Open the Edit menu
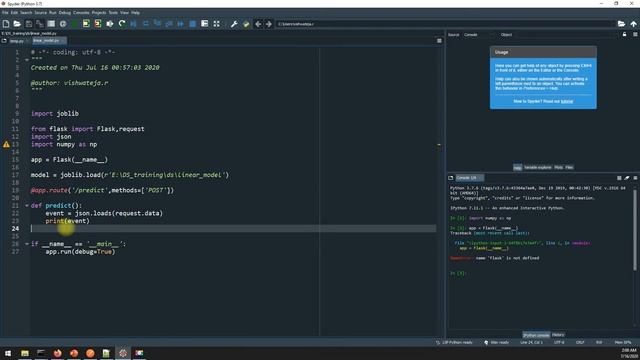Viewport: 640px width, 360px height. coord(14,13)
